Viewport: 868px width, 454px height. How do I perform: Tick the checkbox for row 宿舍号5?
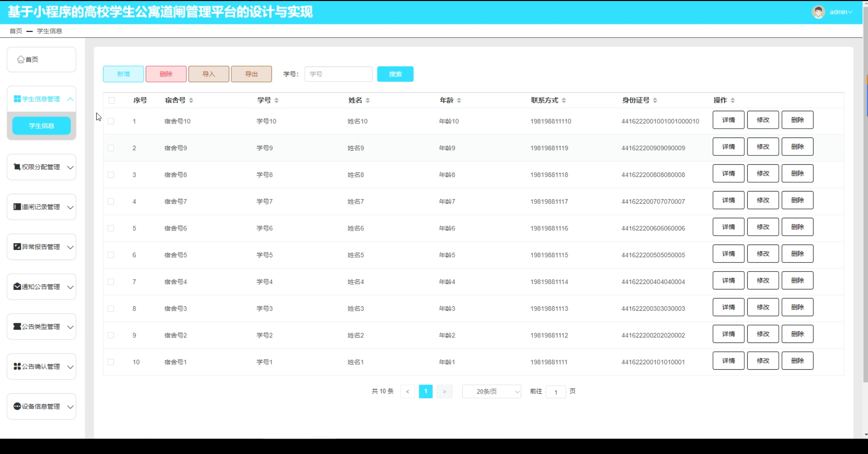coord(111,255)
